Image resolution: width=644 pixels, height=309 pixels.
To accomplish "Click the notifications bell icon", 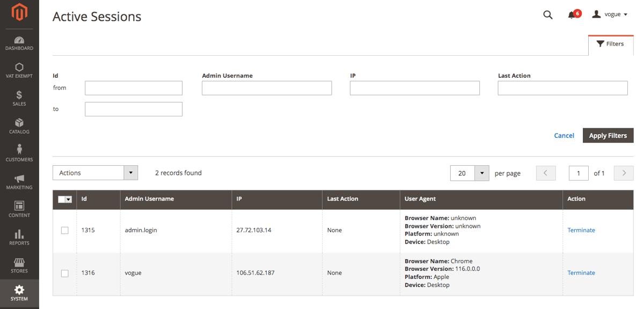I will coord(572,15).
